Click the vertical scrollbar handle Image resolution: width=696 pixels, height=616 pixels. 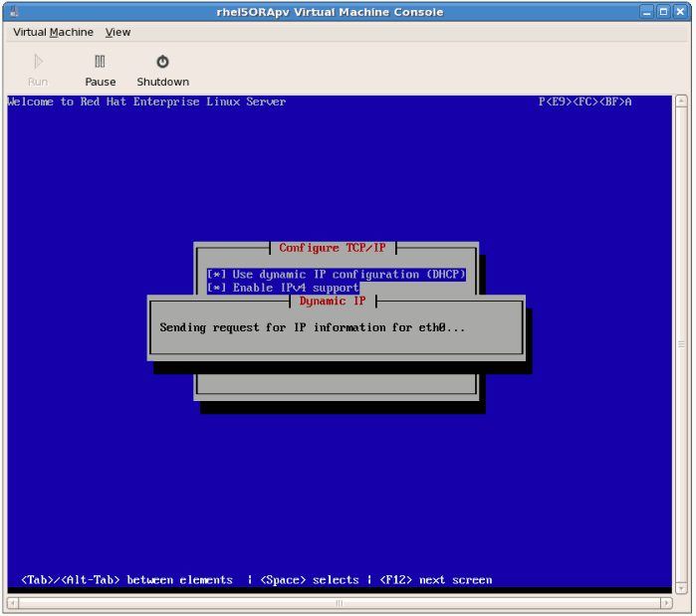682,344
